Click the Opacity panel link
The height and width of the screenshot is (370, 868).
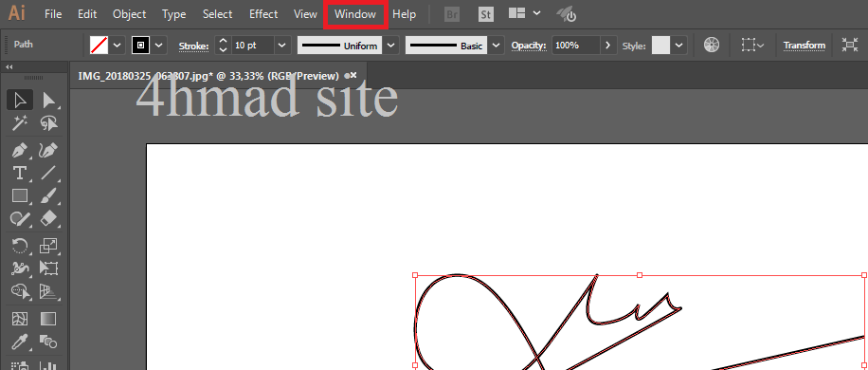(529, 46)
